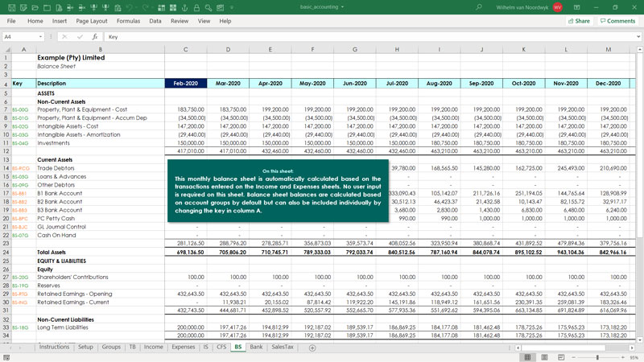Click zoom out minus button
644x362 pixels.
[x=574, y=357]
